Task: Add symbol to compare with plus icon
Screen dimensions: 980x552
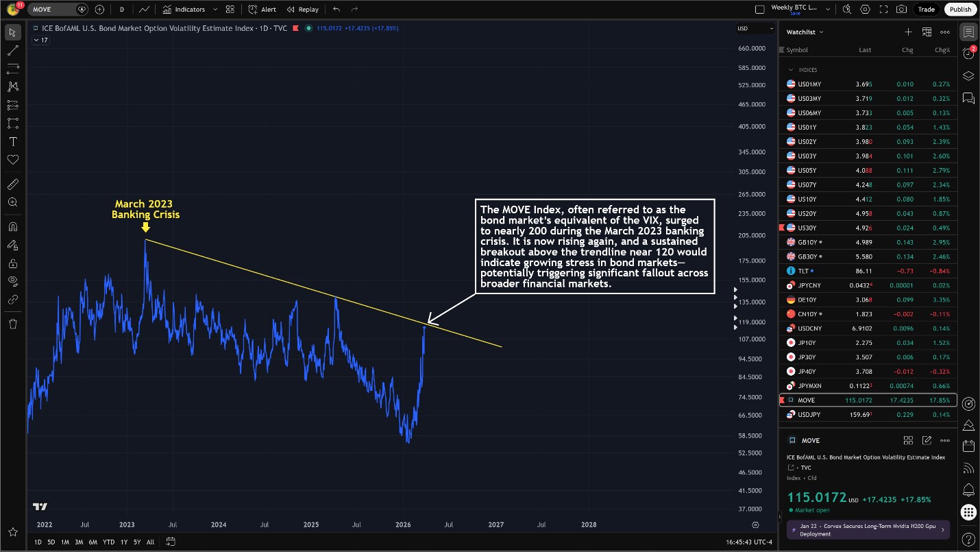Action: [x=100, y=10]
